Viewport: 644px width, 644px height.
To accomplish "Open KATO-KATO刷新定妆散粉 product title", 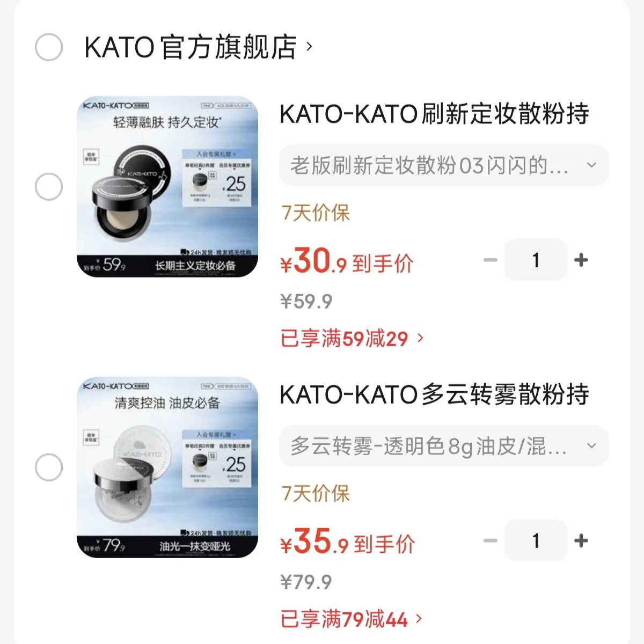I will [434, 114].
